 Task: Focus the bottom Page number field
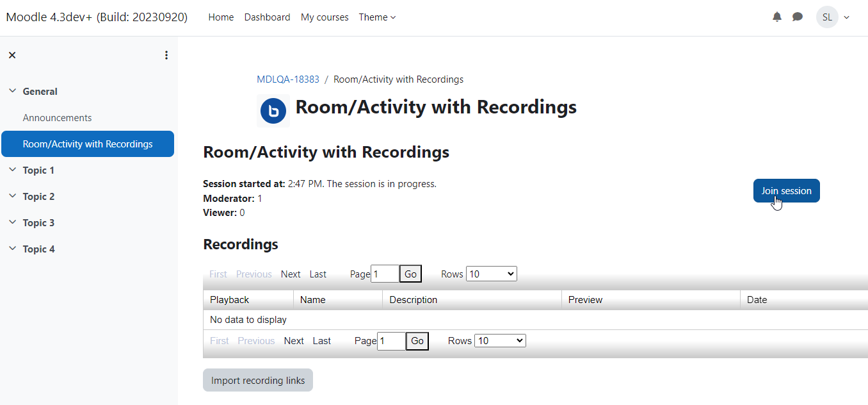coord(392,341)
